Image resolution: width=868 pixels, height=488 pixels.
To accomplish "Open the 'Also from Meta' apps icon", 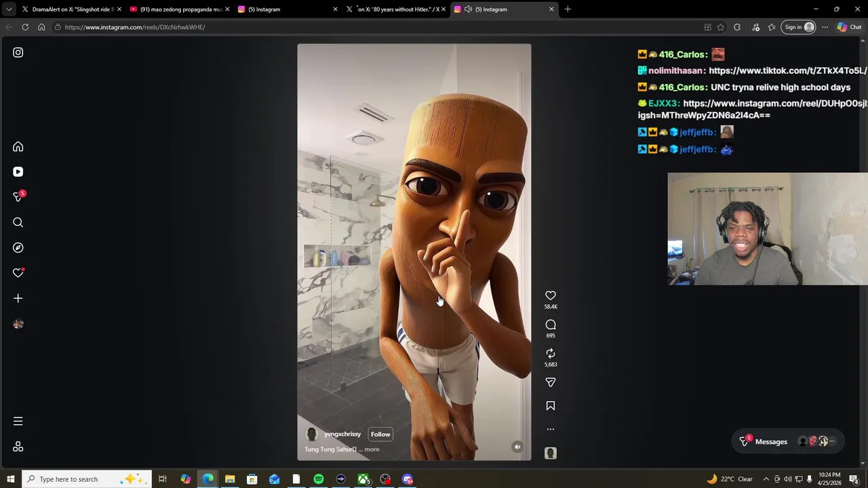I will 18,447.
